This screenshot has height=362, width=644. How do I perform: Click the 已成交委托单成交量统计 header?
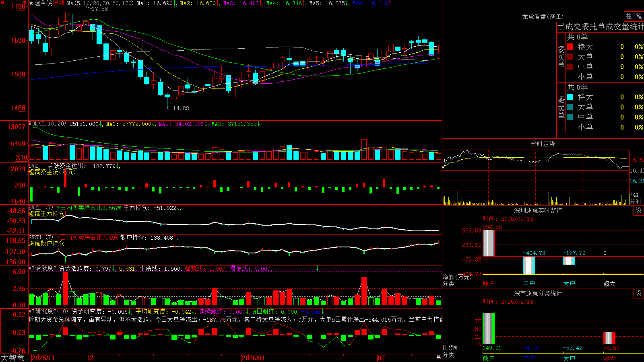(601, 27)
